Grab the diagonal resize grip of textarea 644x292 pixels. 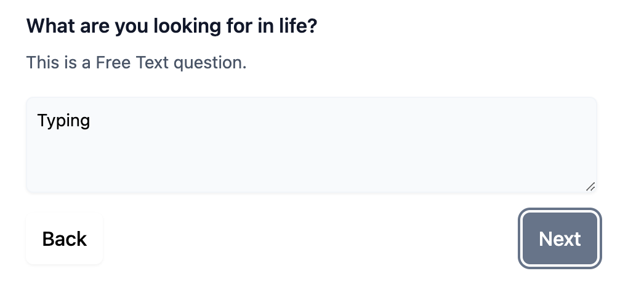[590, 187]
